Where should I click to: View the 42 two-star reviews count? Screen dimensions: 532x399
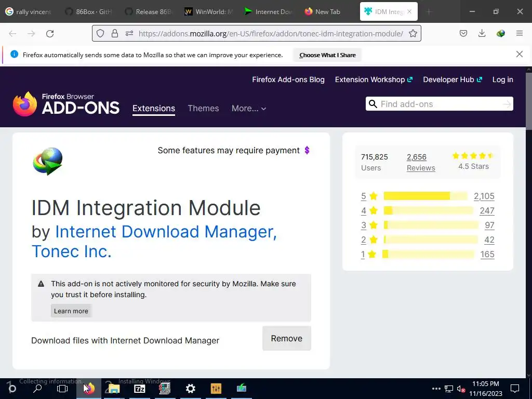(x=489, y=240)
